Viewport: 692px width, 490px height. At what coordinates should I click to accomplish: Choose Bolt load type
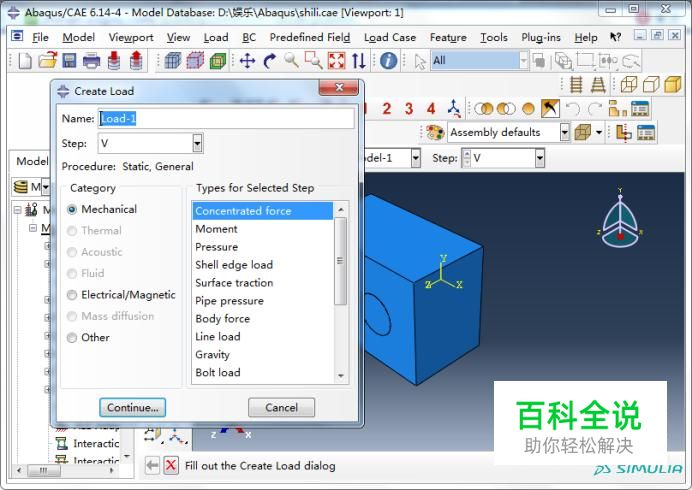click(x=263, y=373)
